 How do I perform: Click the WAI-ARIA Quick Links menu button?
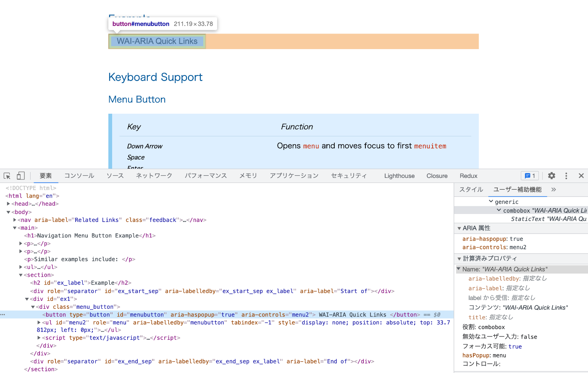(157, 41)
